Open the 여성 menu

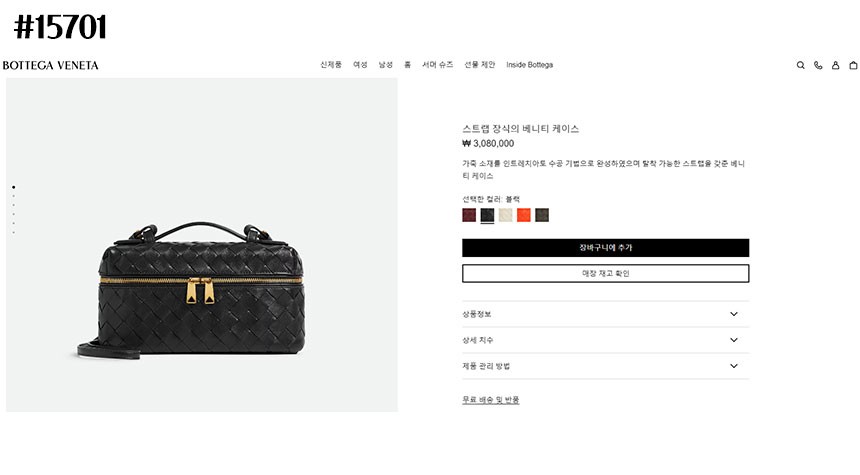[360, 65]
